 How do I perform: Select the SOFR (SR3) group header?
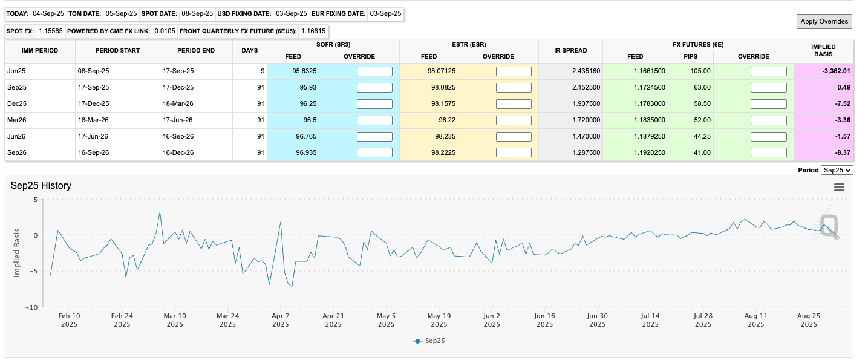click(x=333, y=45)
